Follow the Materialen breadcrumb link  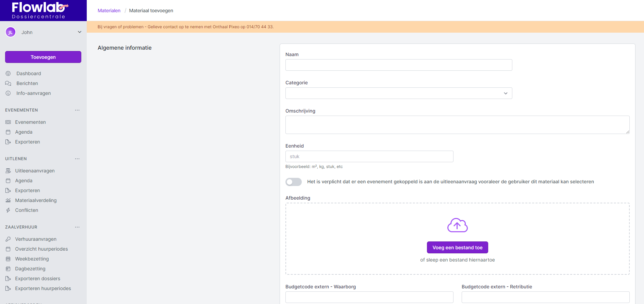[x=109, y=11]
